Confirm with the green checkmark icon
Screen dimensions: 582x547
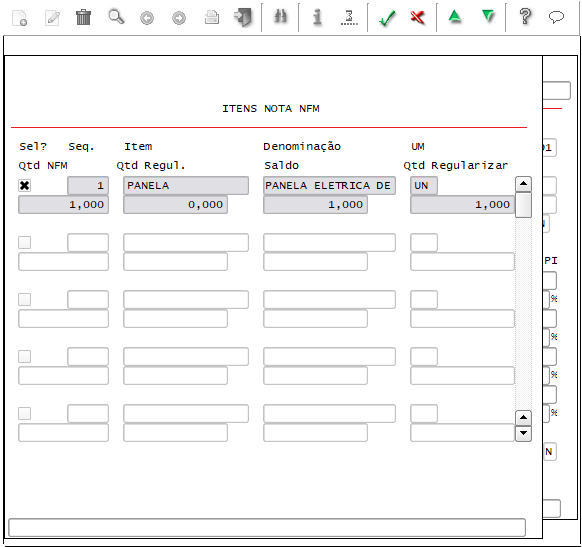coord(387,17)
